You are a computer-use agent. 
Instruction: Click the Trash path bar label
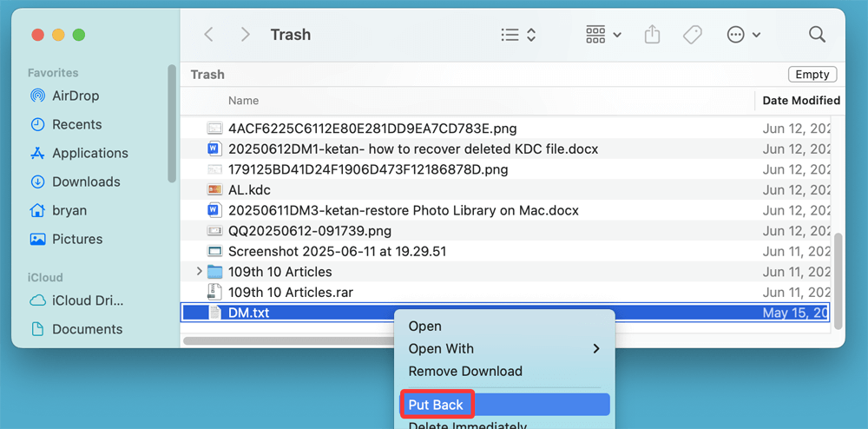point(207,74)
